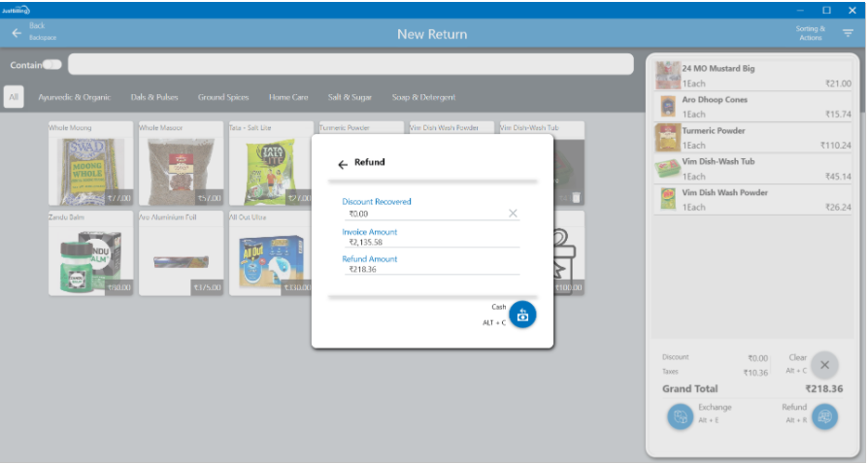The image size is (868, 464).
Task: Click the Back arrow in the header
Action: tap(17, 33)
